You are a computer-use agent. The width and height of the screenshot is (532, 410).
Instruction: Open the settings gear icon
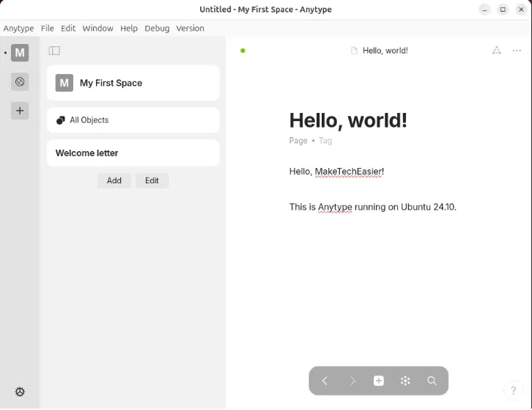point(20,392)
